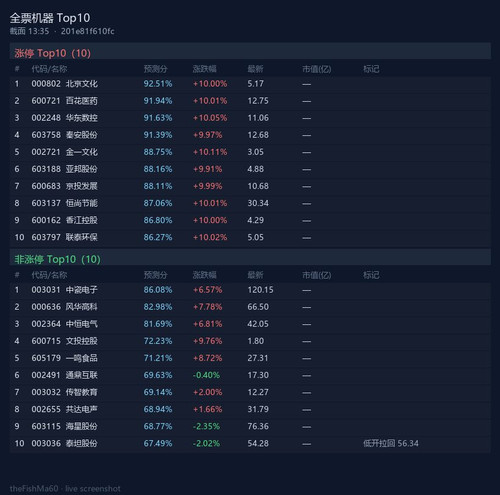Viewport: 500px width, 495px height.
Task: Click prediction score 91.39%
Action: tap(158, 135)
